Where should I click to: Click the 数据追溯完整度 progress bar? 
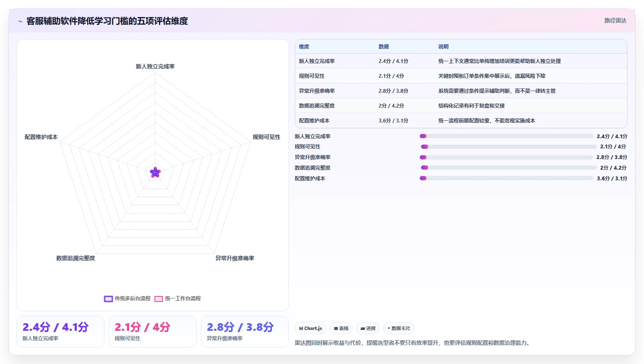(508, 168)
